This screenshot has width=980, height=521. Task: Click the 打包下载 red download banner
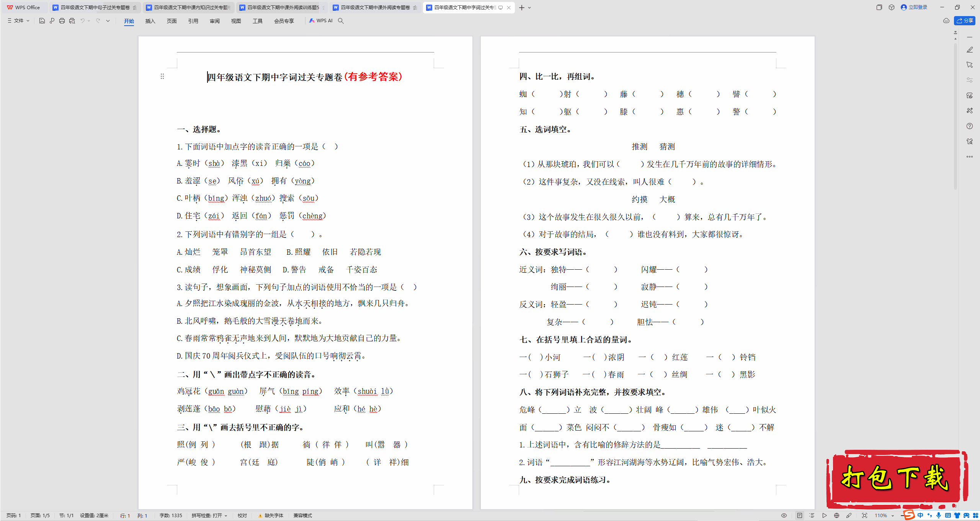897,479
